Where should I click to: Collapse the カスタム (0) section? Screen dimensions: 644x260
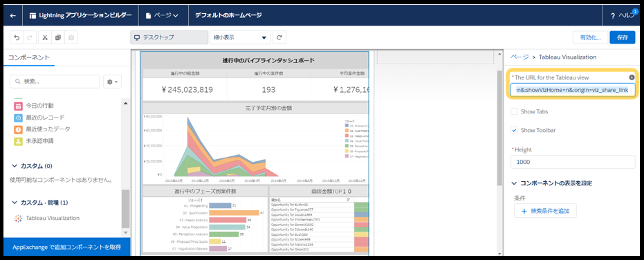(15, 166)
